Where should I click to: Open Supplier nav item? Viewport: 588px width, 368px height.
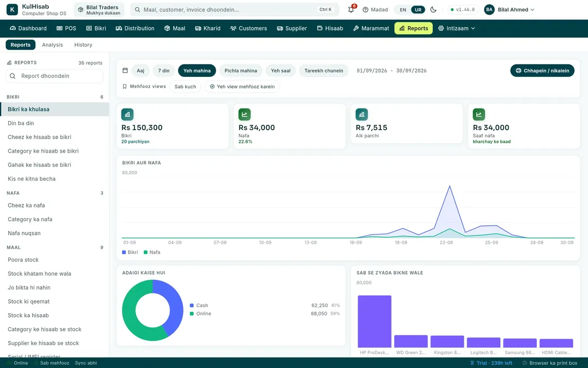click(292, 28)
